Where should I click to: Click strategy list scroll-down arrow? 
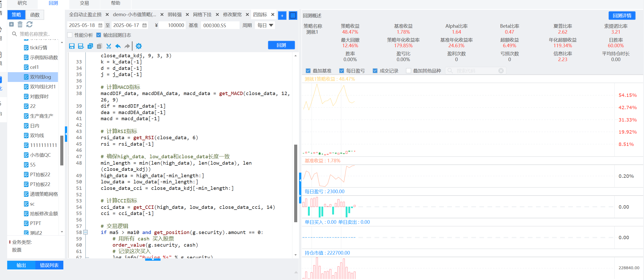coord(62,232)
